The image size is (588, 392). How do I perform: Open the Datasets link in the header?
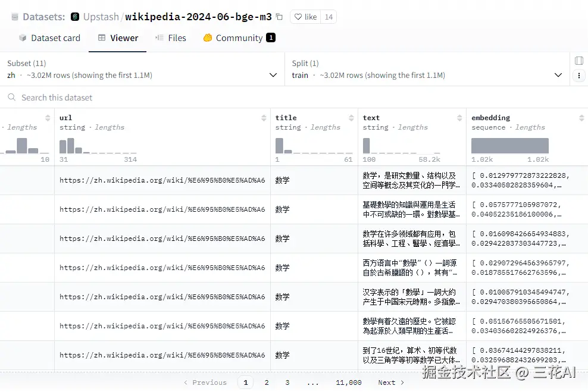[x=43, y=17]
